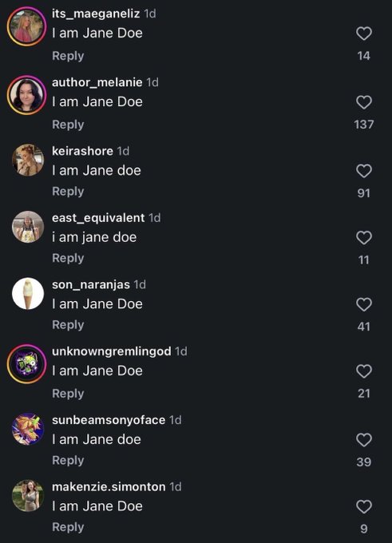View author_melanie's avatar story
392x543 pixels.
tap(27, 95)
